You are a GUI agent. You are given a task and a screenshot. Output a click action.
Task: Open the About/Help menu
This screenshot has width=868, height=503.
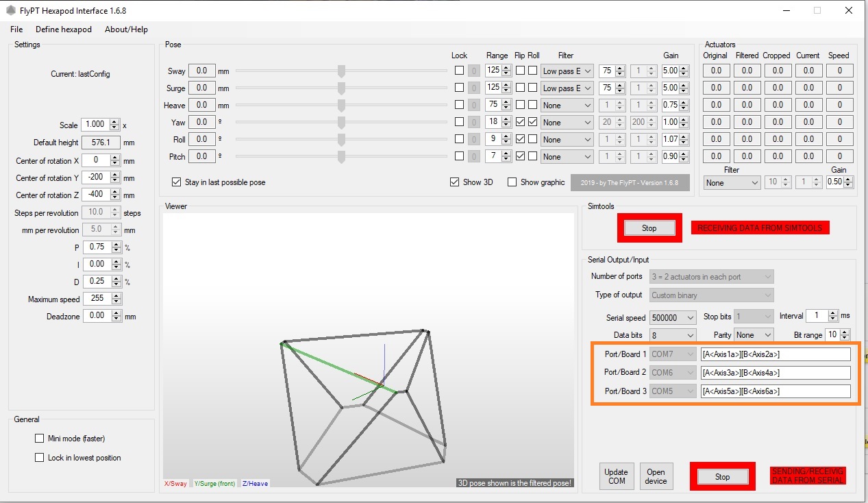125,29
